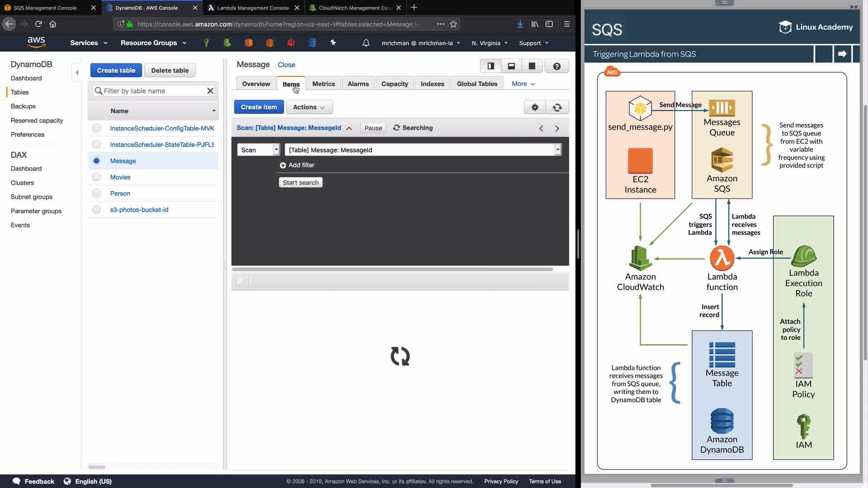Open the Indexes tab
Image resolution: width=868 pixels, height=488 pixels.
(x=432, y=84)
